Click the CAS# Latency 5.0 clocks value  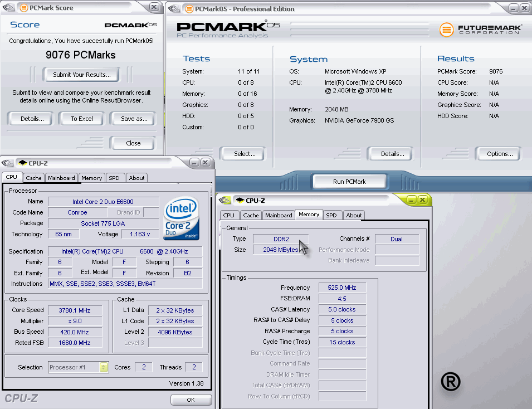coord(342,310)
